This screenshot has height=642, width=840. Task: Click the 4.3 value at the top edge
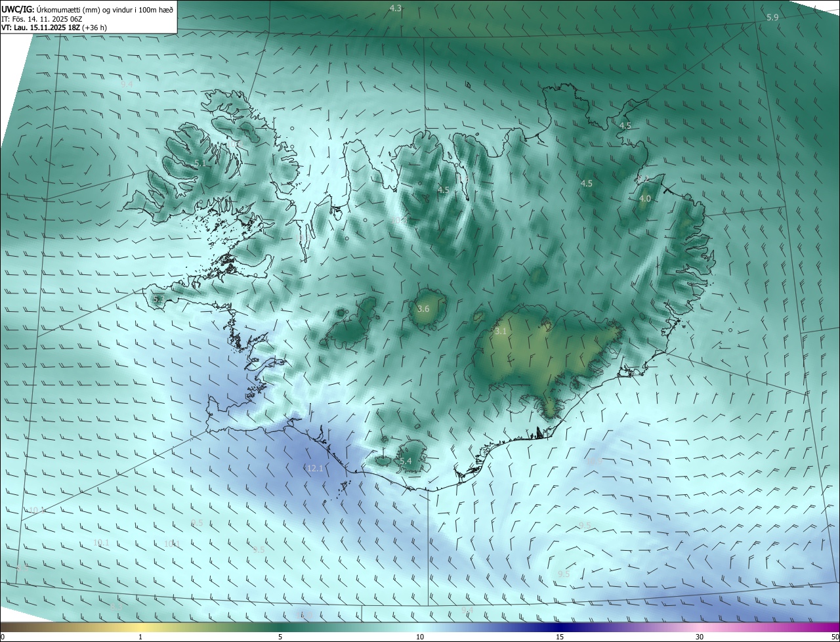tap(395, 8)
